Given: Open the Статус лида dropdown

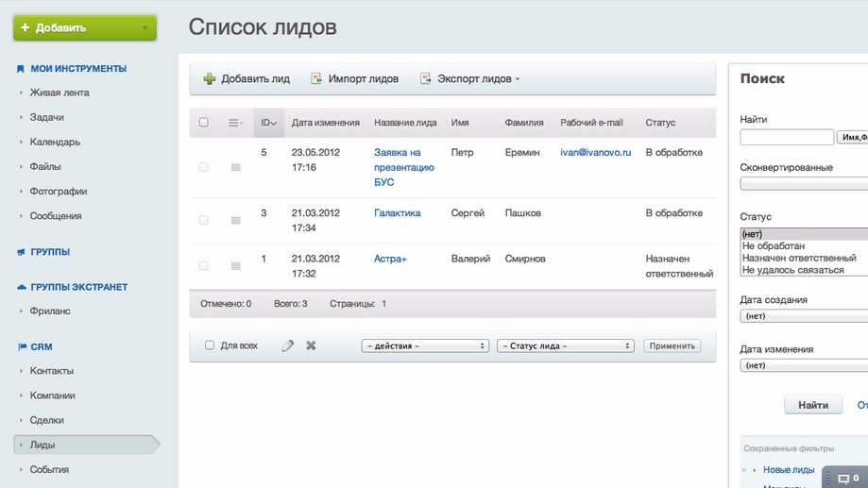Looking at the screenshot, I should [566, 345].
